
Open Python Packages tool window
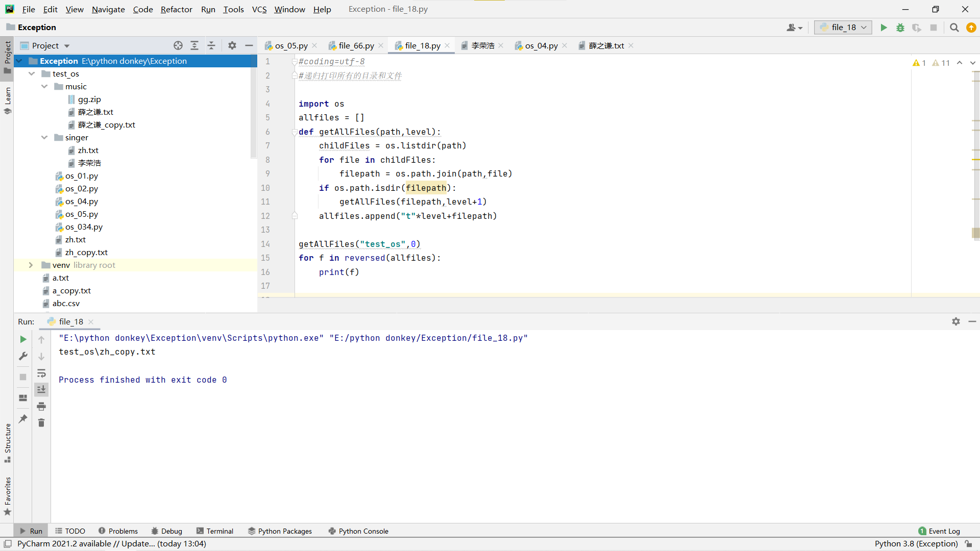point(280,531)
